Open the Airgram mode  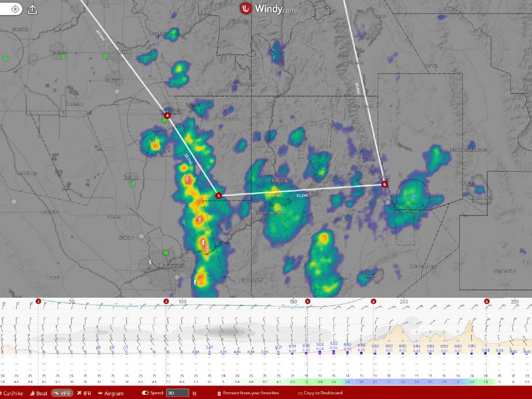point(111,393)
